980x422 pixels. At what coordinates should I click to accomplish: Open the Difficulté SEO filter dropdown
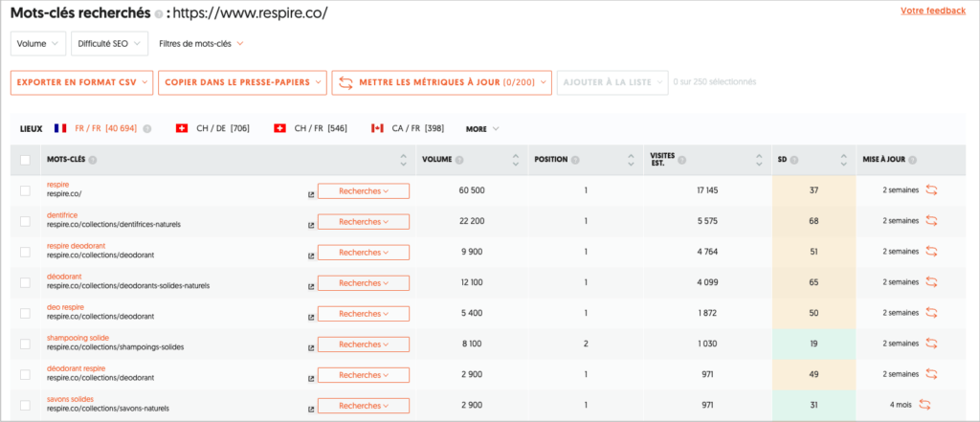(109, 44)
